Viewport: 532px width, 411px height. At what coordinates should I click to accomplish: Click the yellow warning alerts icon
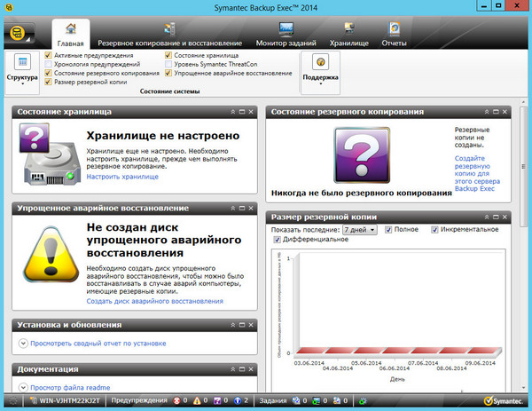pos(197,401)
